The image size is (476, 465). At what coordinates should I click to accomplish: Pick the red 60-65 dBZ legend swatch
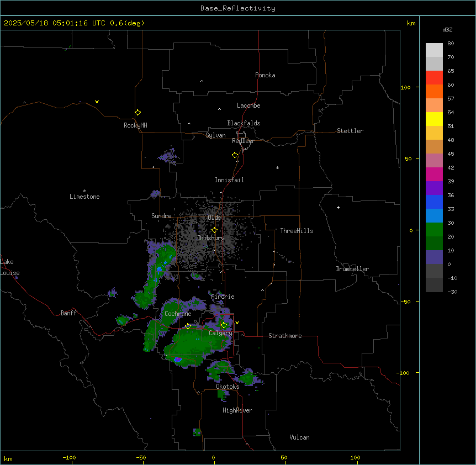(x=434, y=77)
